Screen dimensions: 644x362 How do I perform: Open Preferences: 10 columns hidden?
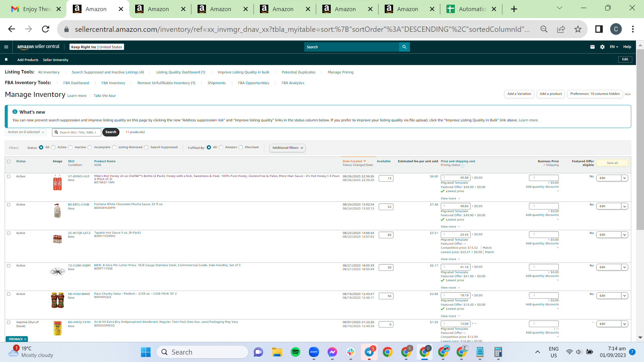[x=595, y=94]
